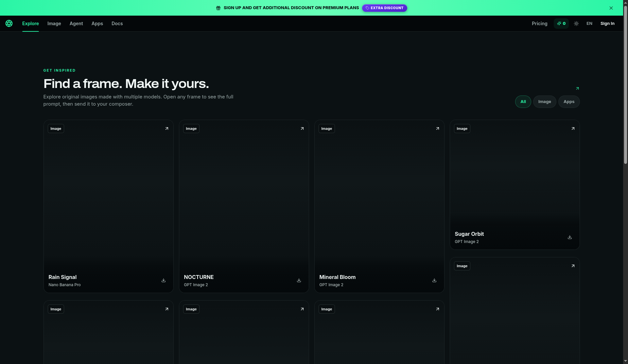This screenshot has height=364, width=628.
Task: Open the NOCTURNE image card
Action: (x=244, y=206)
